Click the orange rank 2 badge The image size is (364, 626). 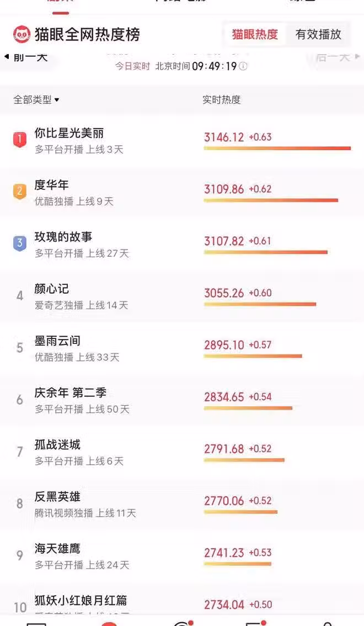20,192
